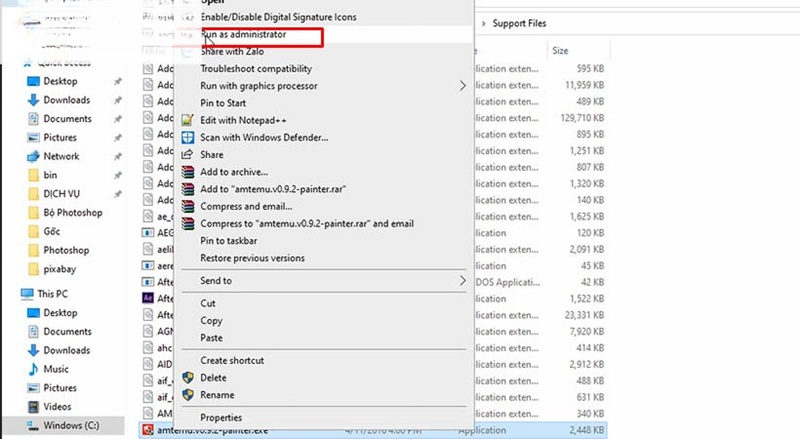The height and width of the screenshot is (439, 800).
Task: Toggle pin next to Network
Action: point(117,157)
